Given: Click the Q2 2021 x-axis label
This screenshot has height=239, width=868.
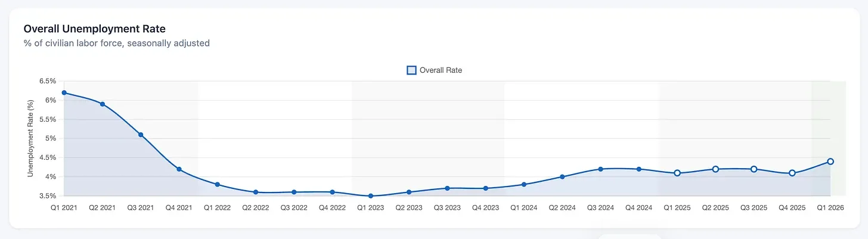Looking at the screenshot, I should tap(103, 208).
